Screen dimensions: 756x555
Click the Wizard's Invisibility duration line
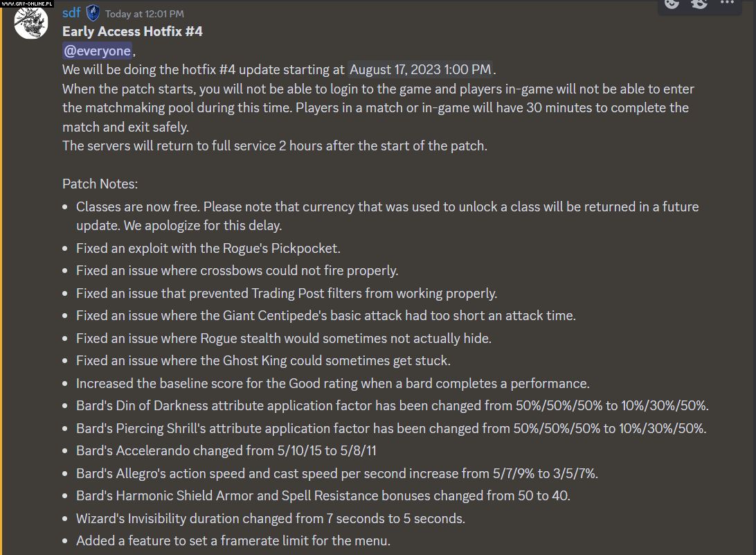tap(270, 518)
